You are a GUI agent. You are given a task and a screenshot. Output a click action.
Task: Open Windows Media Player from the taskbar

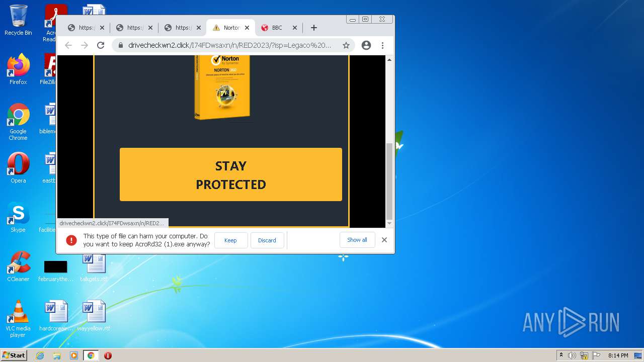click(x=74, y=355)
